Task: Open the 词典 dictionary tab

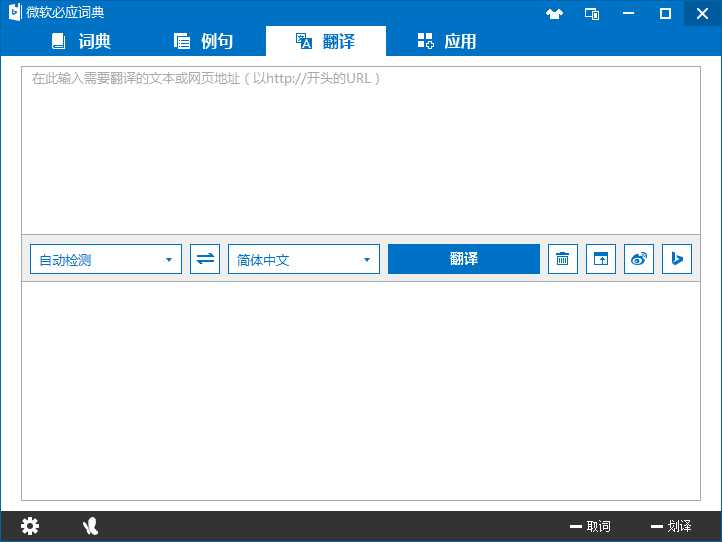Action: tap(81, 41)
